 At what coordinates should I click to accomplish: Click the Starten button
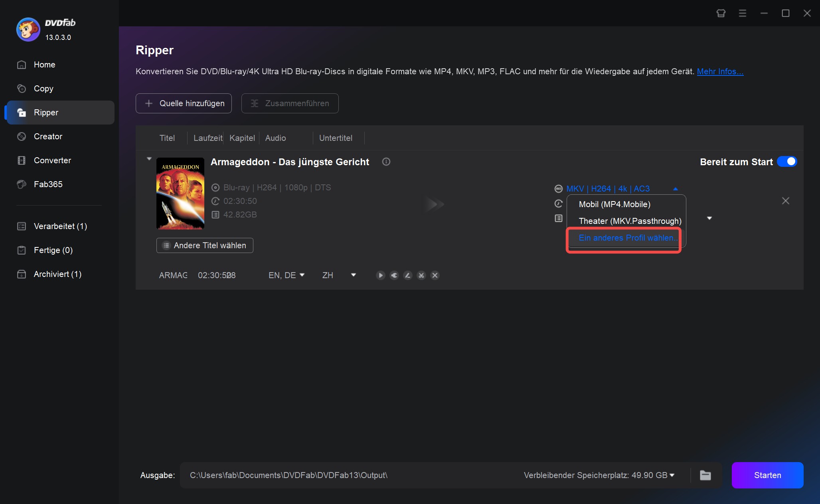(767, 475)
